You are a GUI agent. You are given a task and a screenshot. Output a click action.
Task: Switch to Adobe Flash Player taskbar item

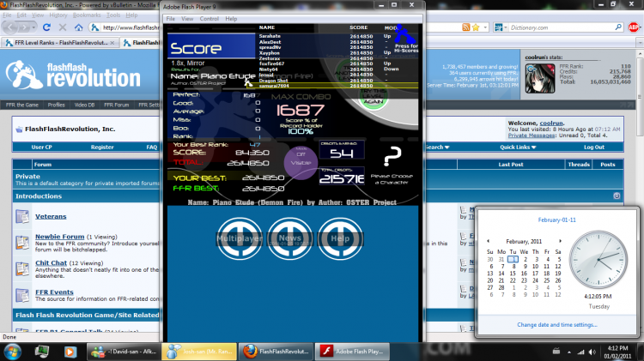pos(352,352)
